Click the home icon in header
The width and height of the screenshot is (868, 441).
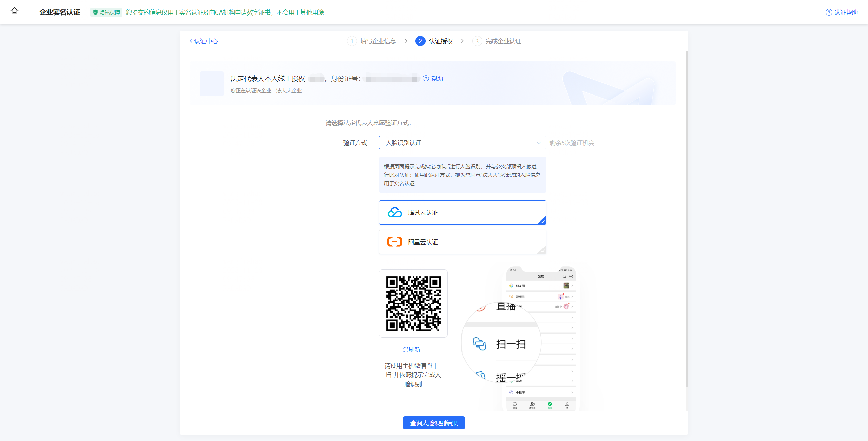click(14, 11)
